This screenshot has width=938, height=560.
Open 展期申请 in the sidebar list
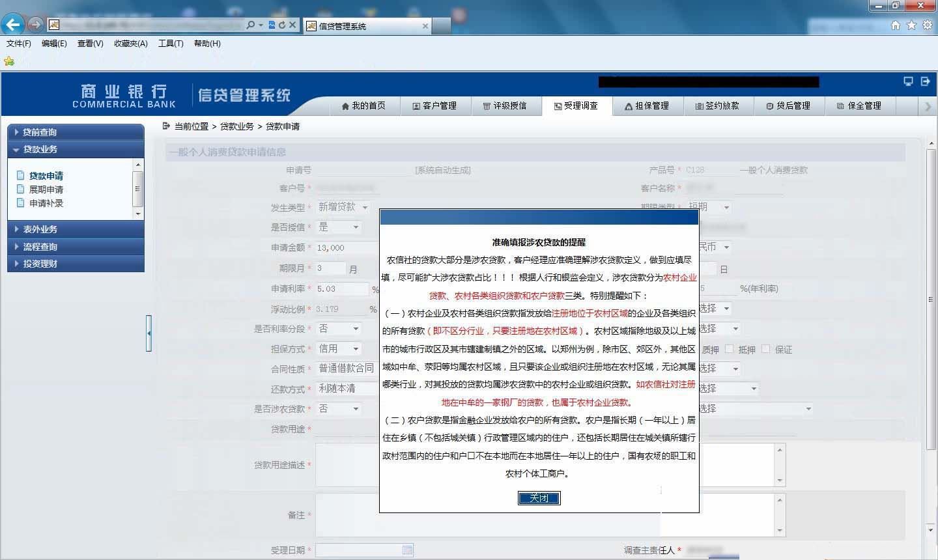click(x=46, y=189)
